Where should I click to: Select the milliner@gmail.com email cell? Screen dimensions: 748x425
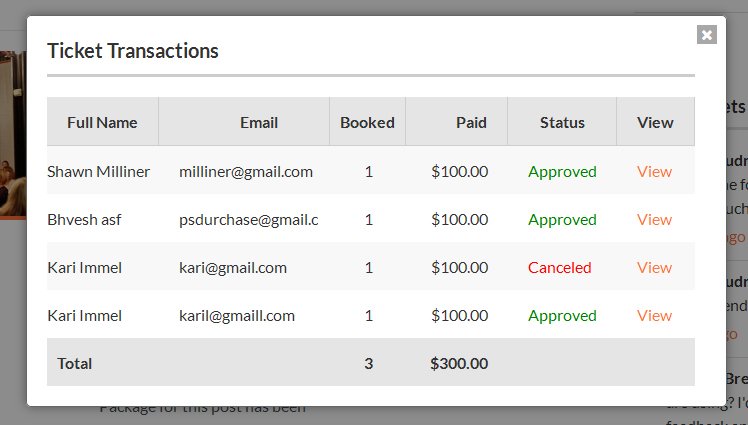point(246,172)
